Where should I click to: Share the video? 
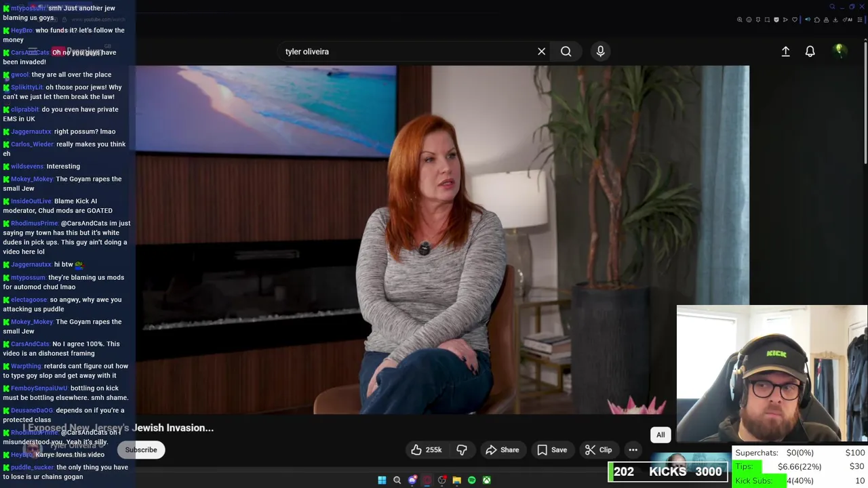502,450
